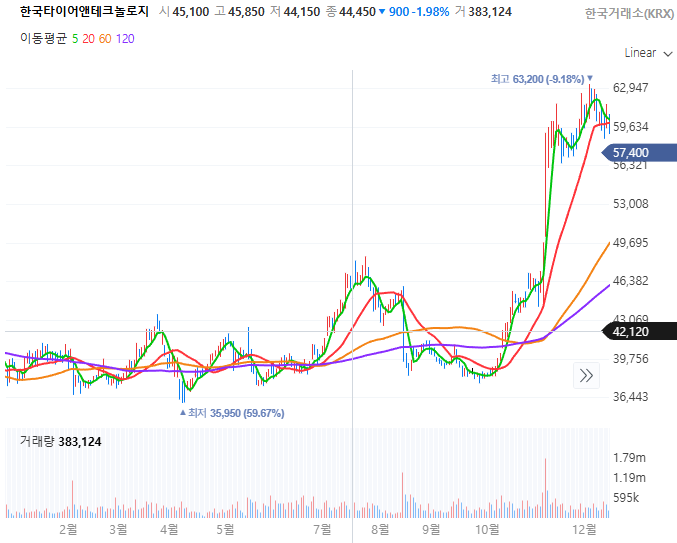Click the 거래량 383,124 volume label
This screenshot has height=543, width=677.
tap(60, 441)
